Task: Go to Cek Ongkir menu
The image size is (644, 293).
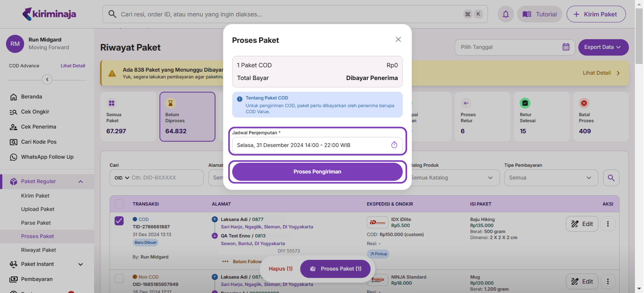Action: tap(35, 112)
